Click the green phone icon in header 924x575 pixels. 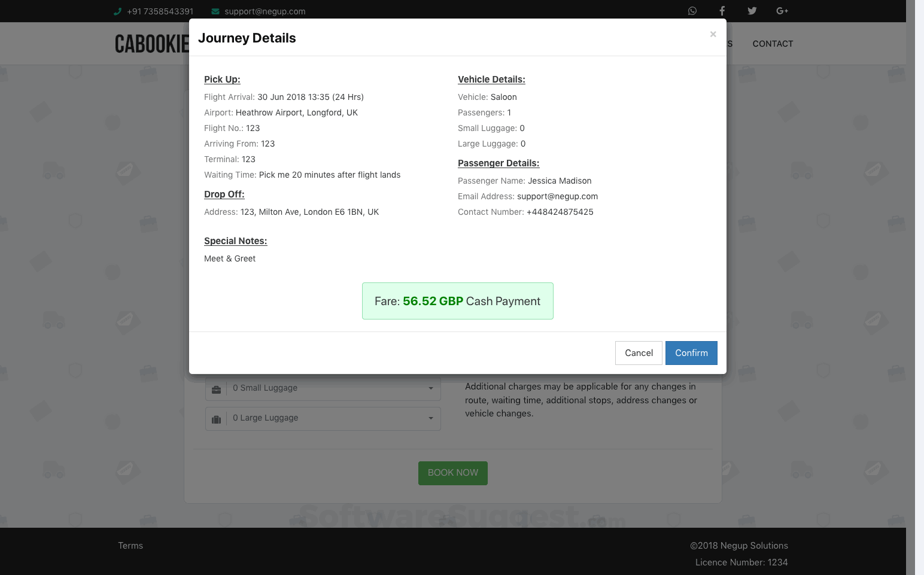click(x=117, y=11)
